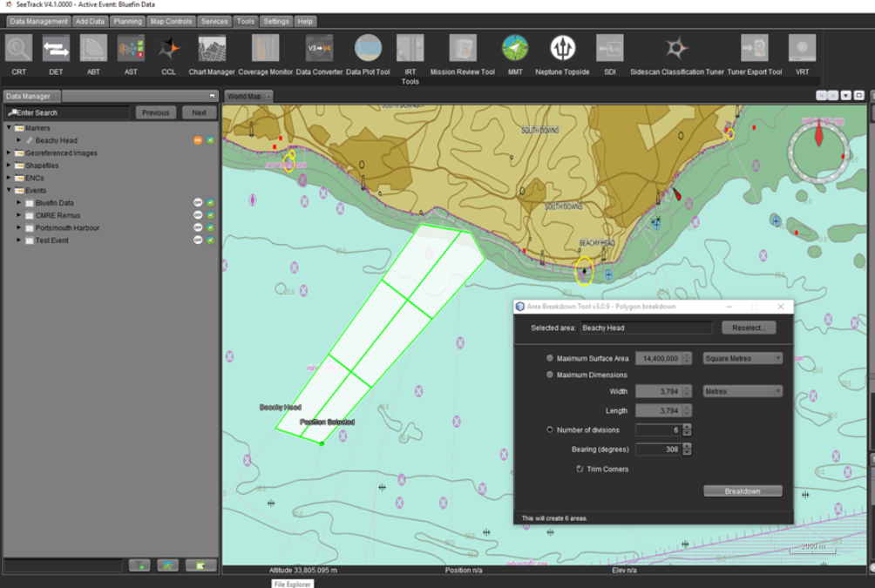Image resolution: width=875 pixels, height=588 pixels.
Task: Open the AST tool
Action: [x=131, y=48]
